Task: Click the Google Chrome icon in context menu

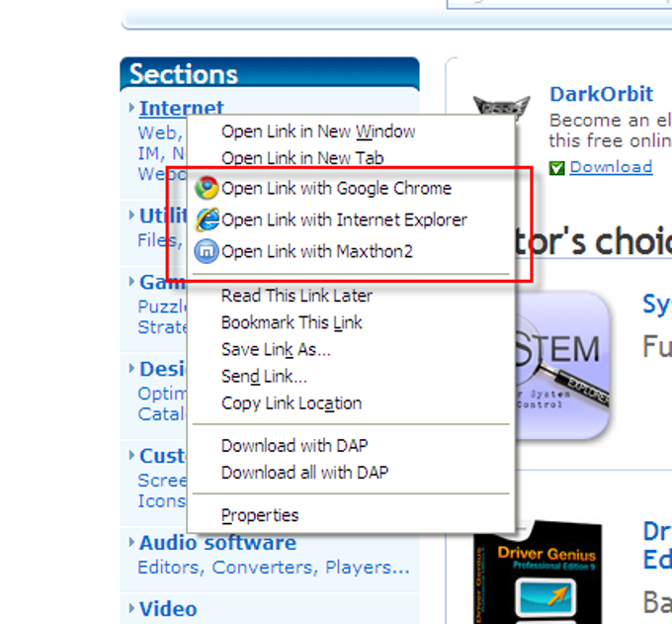Action: click(x=207, y=188)
